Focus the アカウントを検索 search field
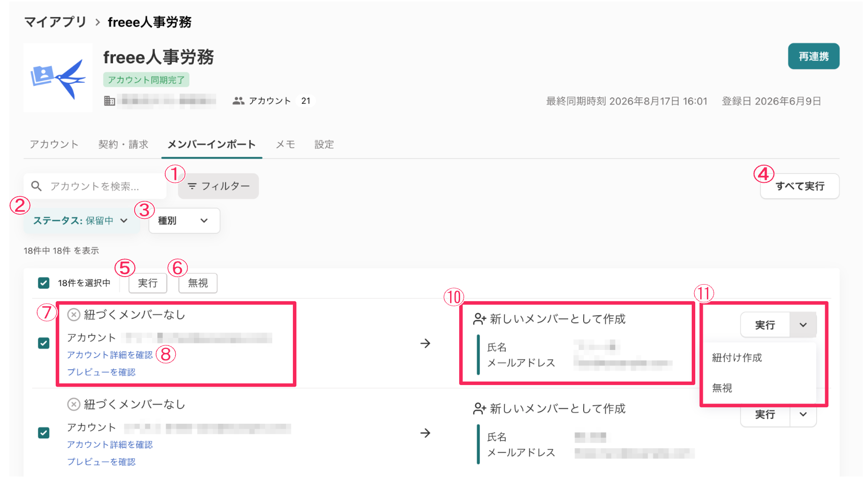868x488 pixels. (x=95, y=186)
